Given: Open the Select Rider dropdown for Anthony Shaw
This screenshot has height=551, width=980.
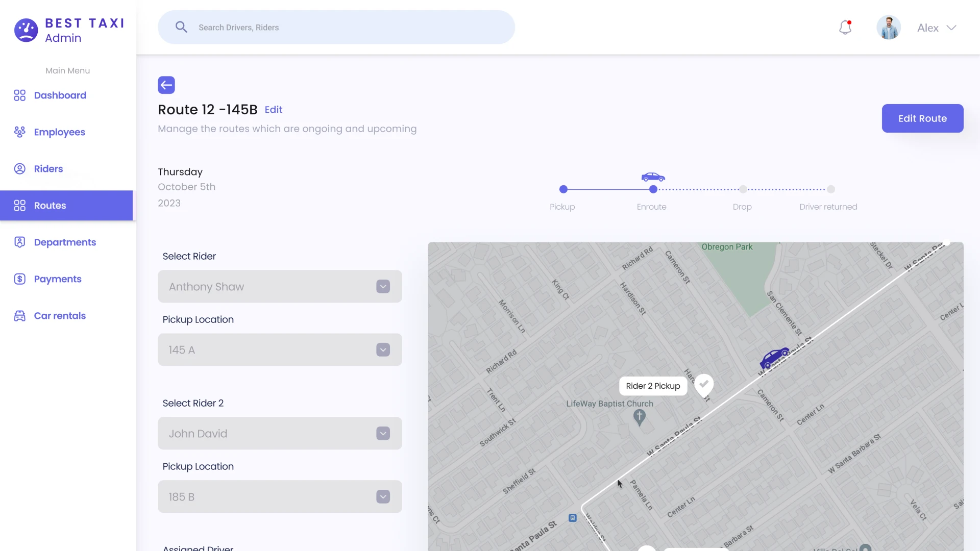Looking at the screenshot, I should pyautogui.click(x=382, y=286).
